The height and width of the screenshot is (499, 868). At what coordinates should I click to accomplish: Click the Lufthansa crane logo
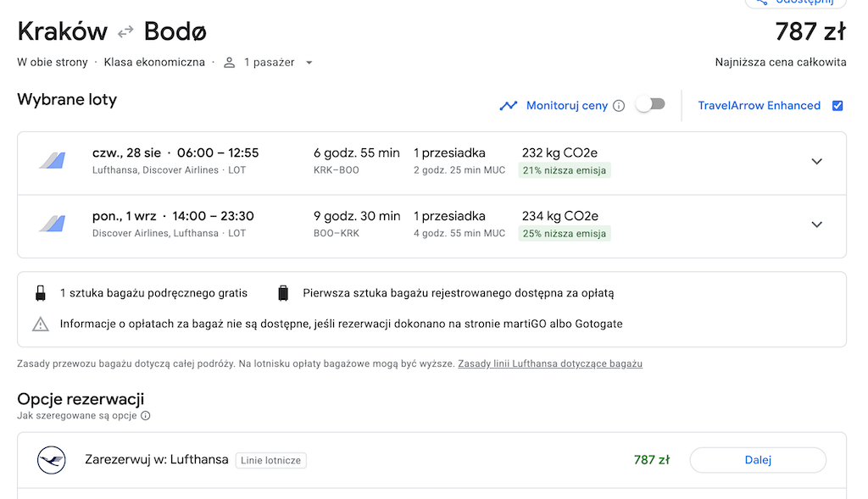(x=52, y=460)
